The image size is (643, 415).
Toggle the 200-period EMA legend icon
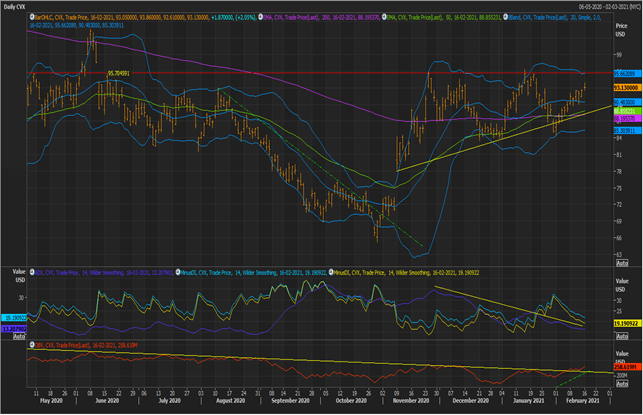(x=260, y=17)
